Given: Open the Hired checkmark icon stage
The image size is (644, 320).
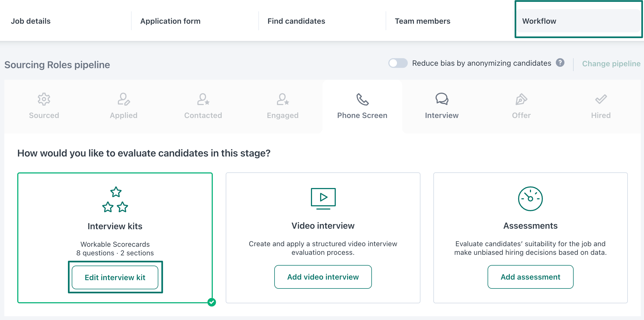Looking at the screenshot, I should [x=601, y=99].
